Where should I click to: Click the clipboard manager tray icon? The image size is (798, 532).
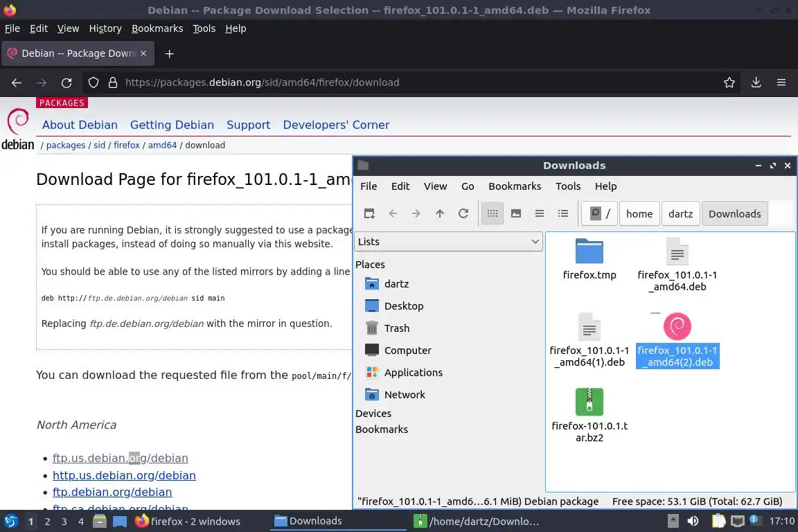click(x=718, y=522)
